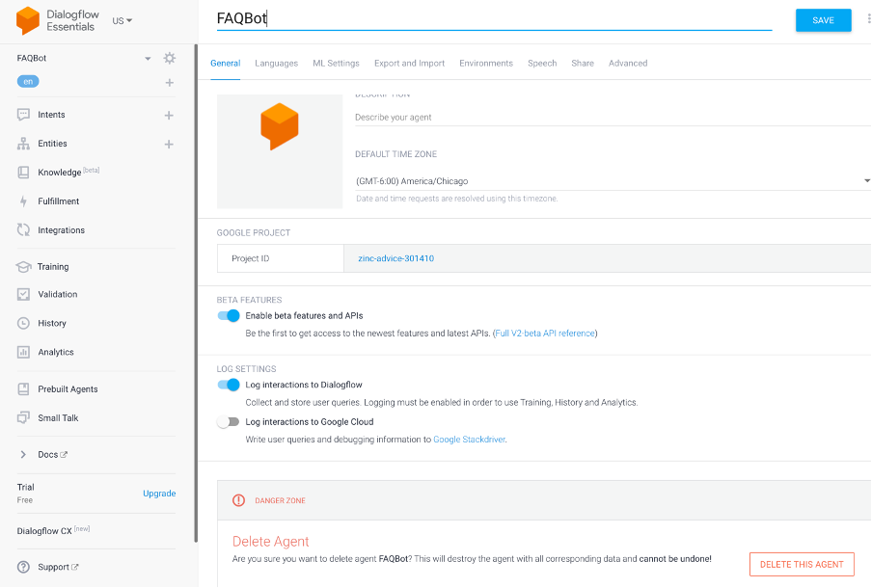Image resolution: width=872 pixels, height=588 pixels.
Task: Enable beta features and APIs
Action: 229,315
